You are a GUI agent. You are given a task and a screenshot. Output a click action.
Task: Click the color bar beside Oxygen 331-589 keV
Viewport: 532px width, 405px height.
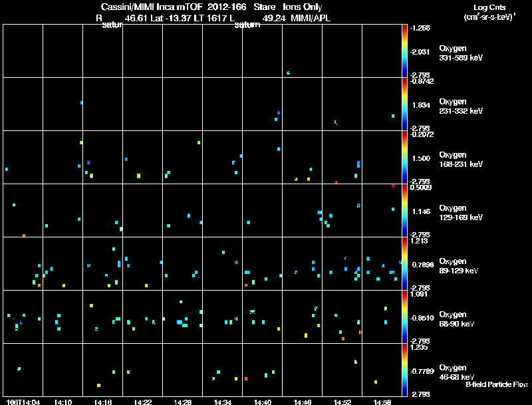coord(404,51)
